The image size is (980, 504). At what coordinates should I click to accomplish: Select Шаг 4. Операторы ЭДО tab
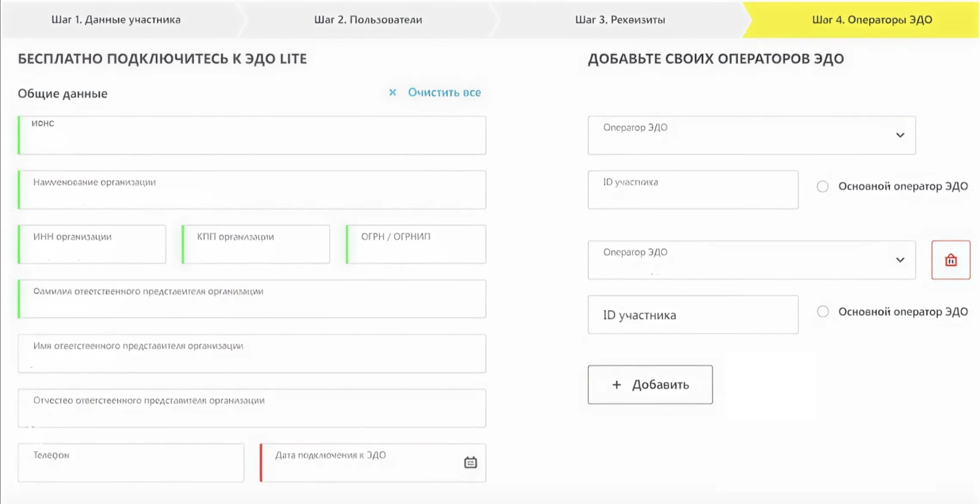click(x=872, y=20)
